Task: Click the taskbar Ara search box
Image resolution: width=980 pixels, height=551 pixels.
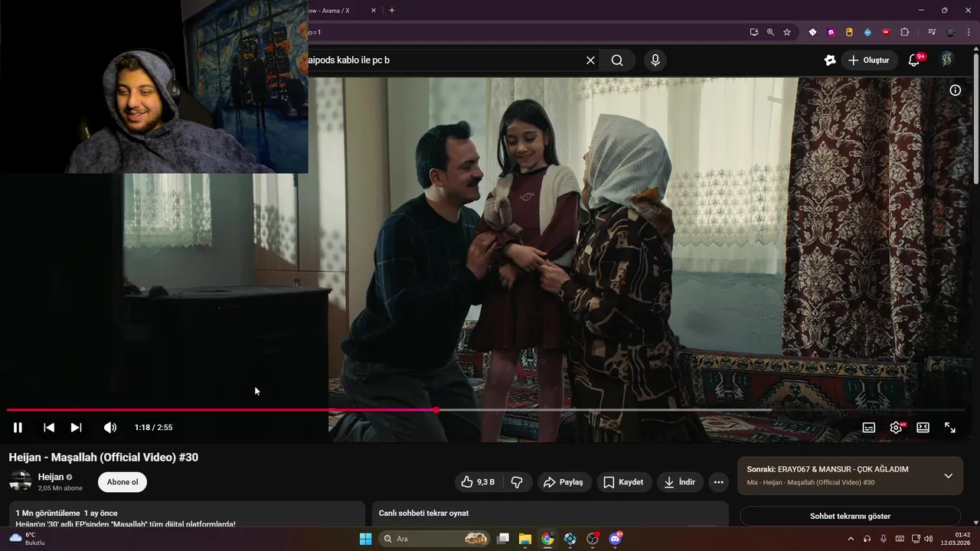Action: pyautogui.click(x=435, y=539)
